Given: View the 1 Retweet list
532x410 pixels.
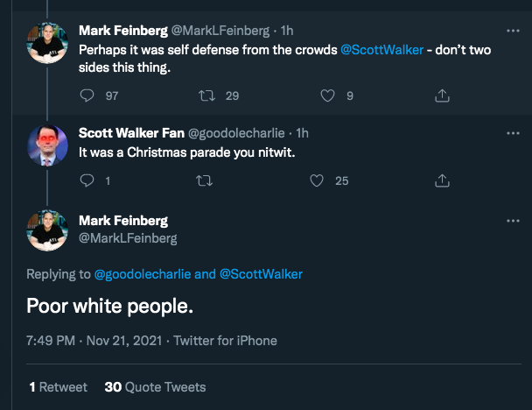Looking at the screenshot, I should (x=58, y=386).
